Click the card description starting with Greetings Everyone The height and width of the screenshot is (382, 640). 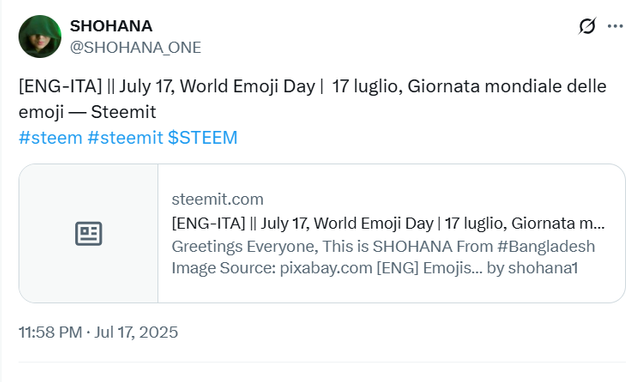click(x=383, y=257)
